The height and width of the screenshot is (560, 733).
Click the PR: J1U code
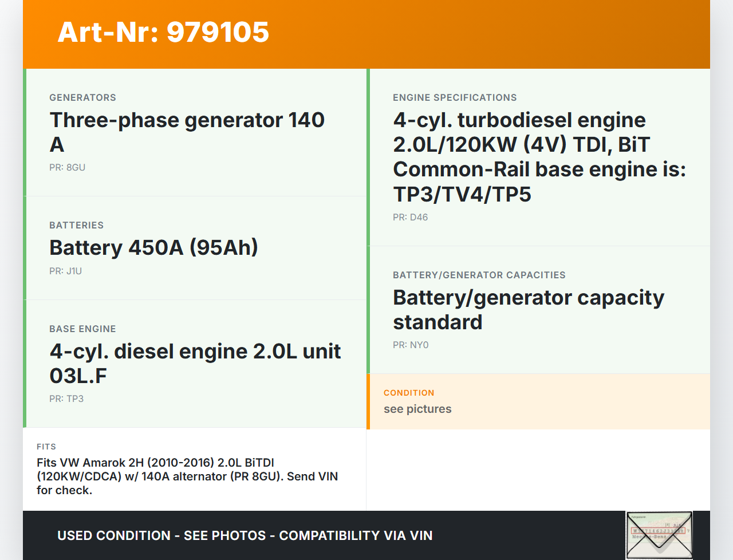65,271
